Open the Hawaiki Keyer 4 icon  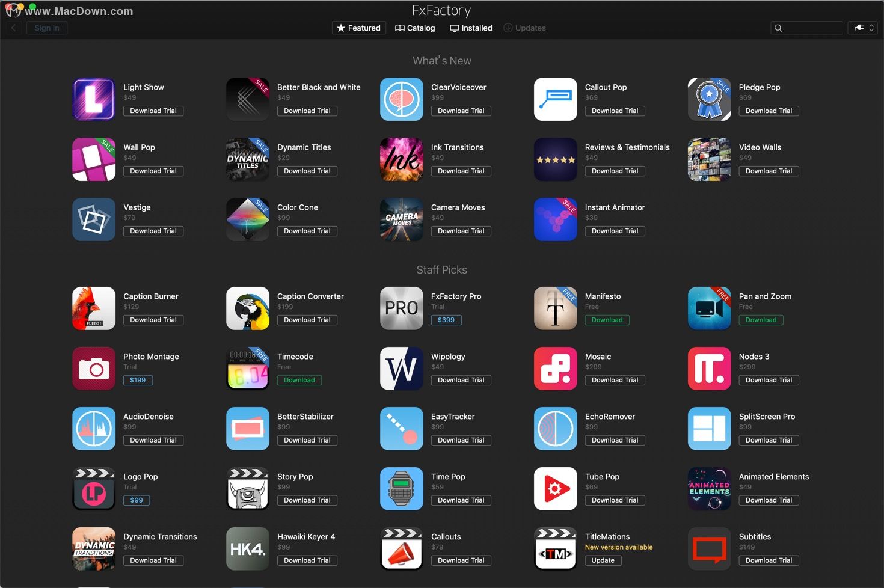(248, 549)
